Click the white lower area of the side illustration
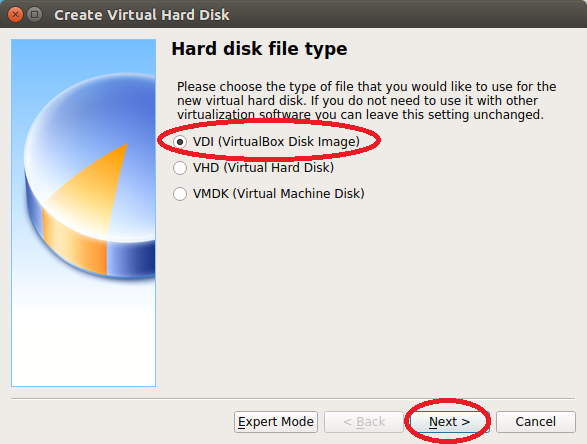 point(83,337)
